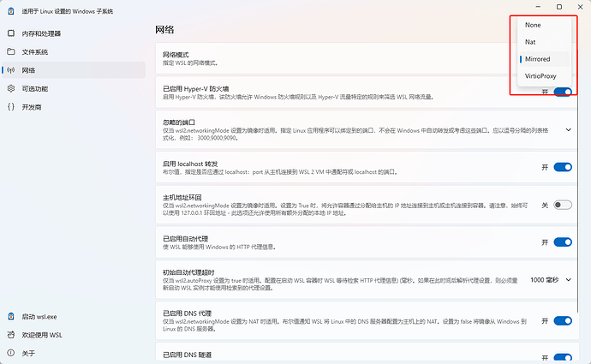The image size is (591, 364).
Task: Choose Mirrored networking mode option
Action: pyautogui.click(x=544, y=59)
